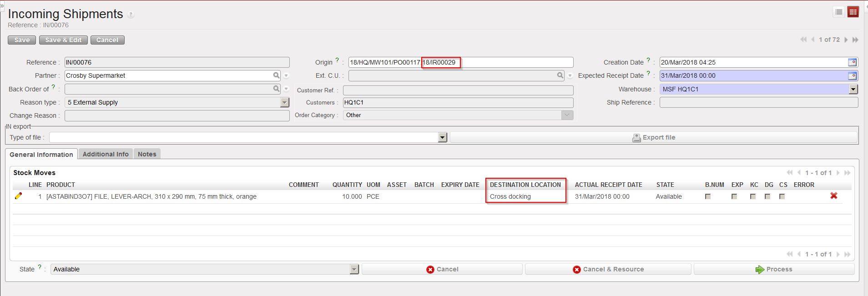Click the Save & Edit button
The image size is (868, 296).
point(63,40)
